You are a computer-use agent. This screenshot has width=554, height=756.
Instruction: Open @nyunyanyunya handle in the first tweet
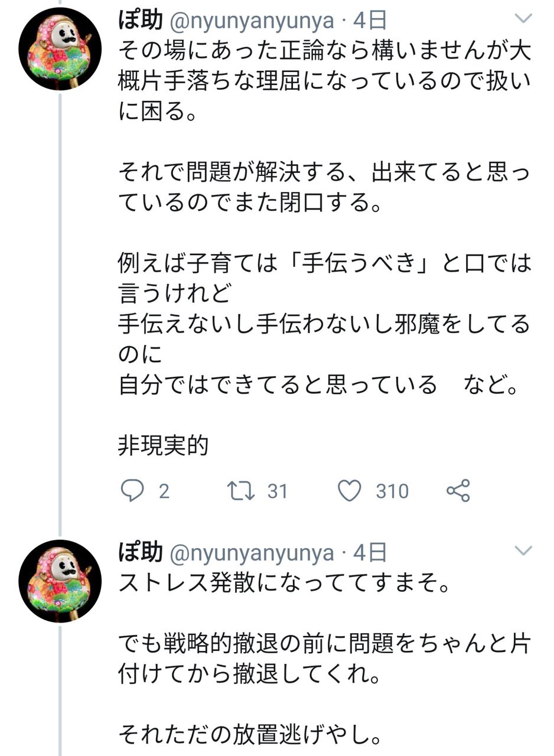click(x=252, y=21)
